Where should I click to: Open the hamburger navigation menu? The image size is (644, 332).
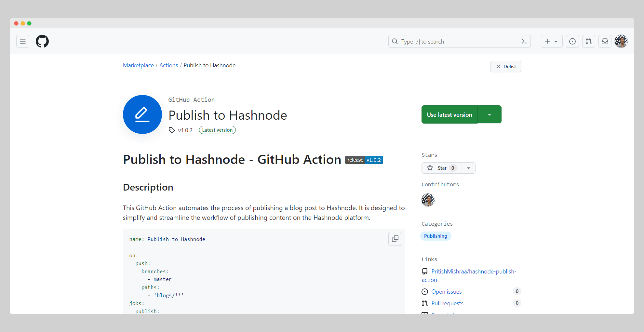(x=23, y=41)
